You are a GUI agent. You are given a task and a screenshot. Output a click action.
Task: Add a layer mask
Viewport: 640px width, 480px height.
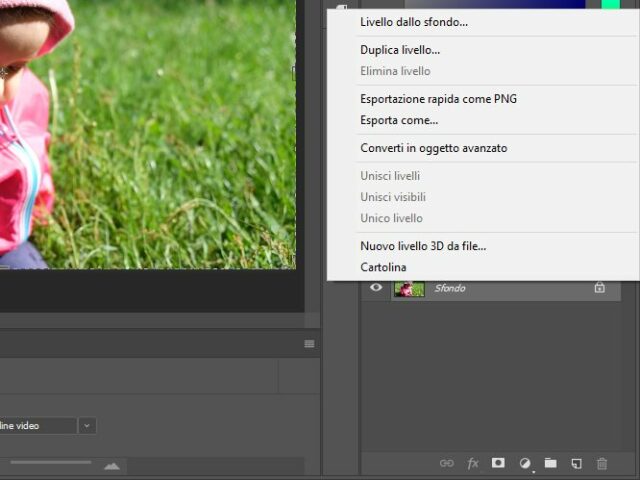point(498,463)
